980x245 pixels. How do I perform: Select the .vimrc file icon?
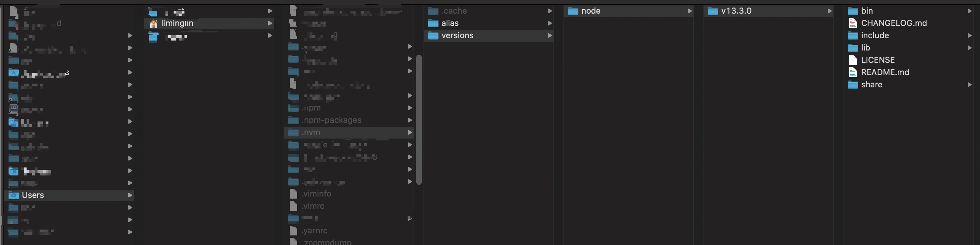293,206
